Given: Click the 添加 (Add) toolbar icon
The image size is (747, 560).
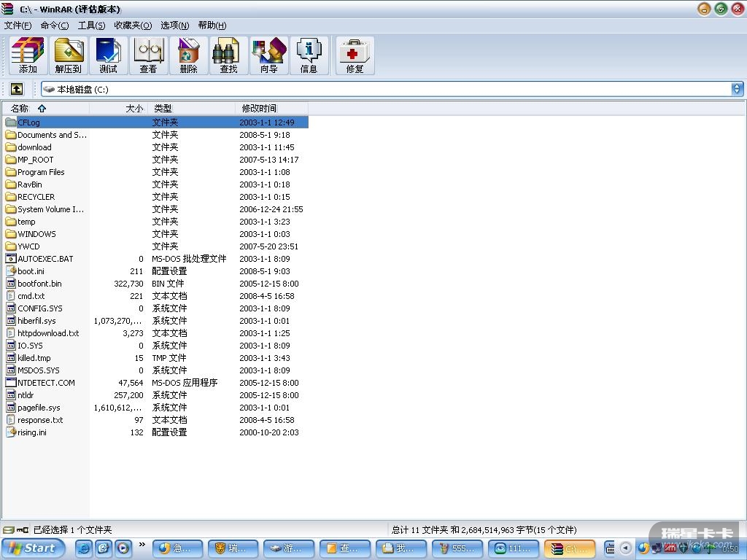Looking at the screenshot, I should pyautogui.click(x=28, y=55).
